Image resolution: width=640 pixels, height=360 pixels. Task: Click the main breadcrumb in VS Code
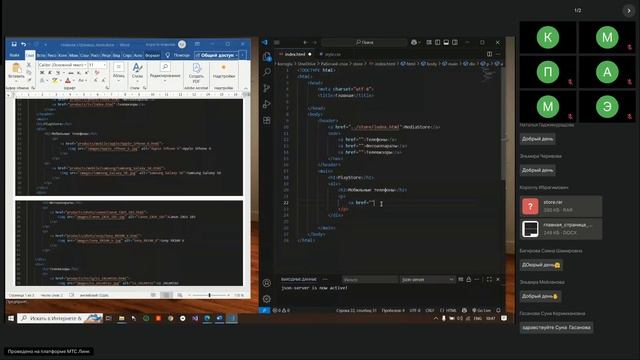[450, 64]
